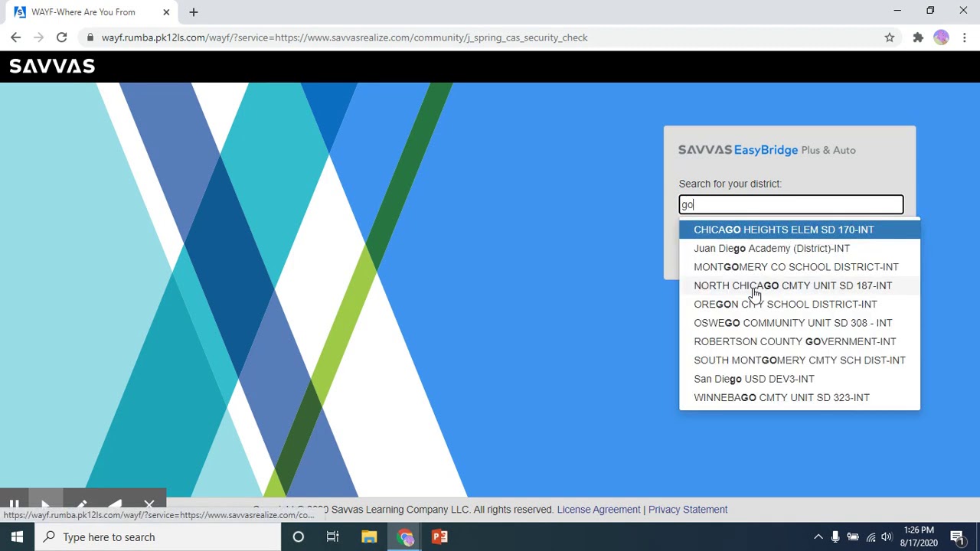The height and width of the screenshot is (551, 980).
Task: Choose NORTH CHICAGO CMTY UNIT SD 187-INT
Action: tap(799, 285)
